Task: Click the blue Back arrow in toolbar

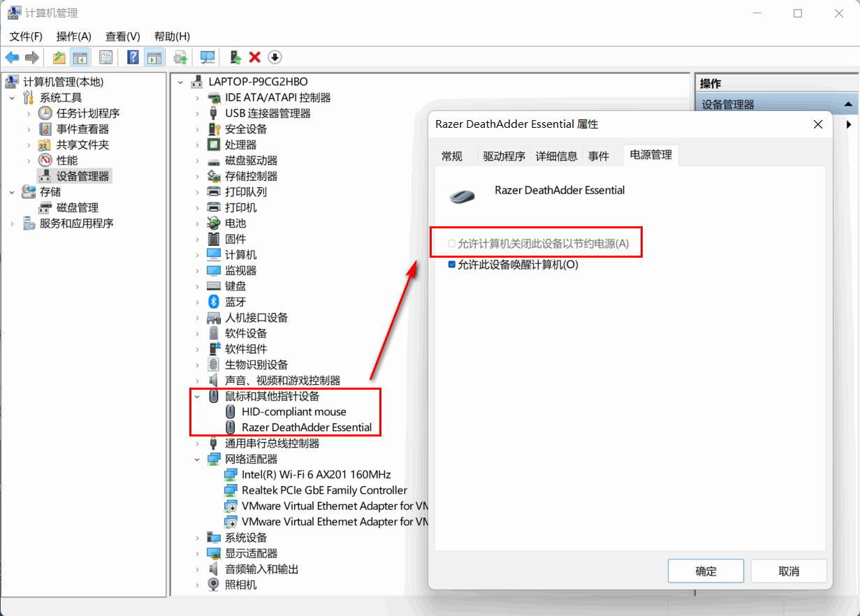Action: [12, 57]
